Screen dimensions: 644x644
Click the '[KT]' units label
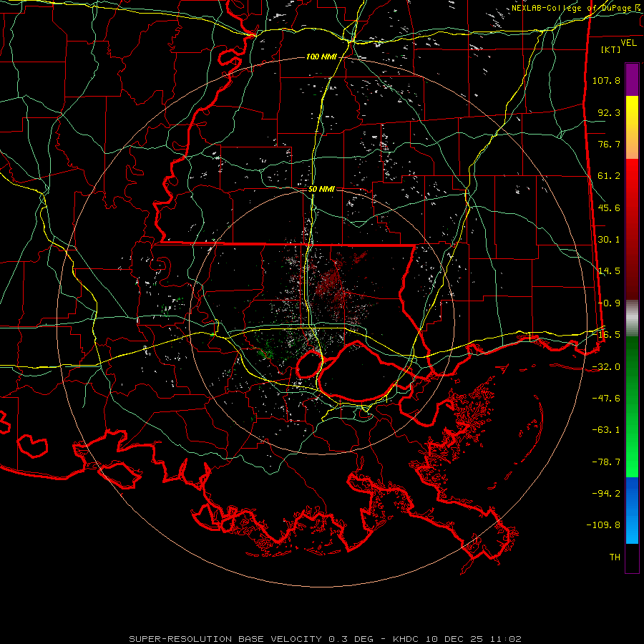[x=611, y=49]
